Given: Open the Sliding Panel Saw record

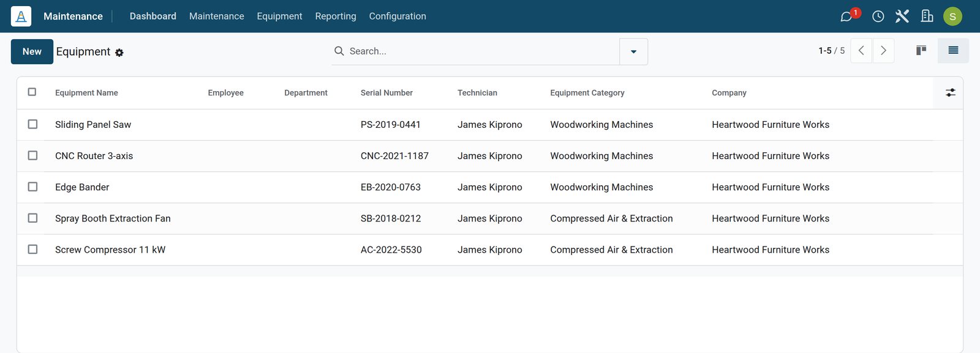Looking at the screenshot, I should pyautogui.click(x=93, y=125).
